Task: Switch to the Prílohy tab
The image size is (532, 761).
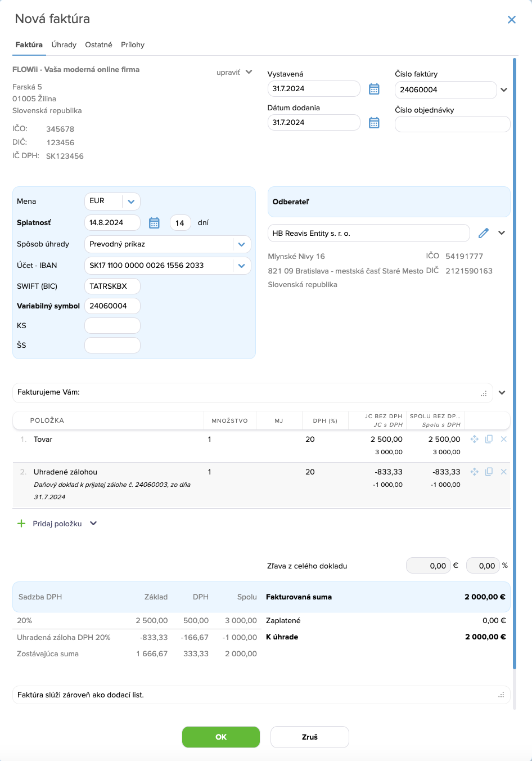Action: [x=133, y=45]
